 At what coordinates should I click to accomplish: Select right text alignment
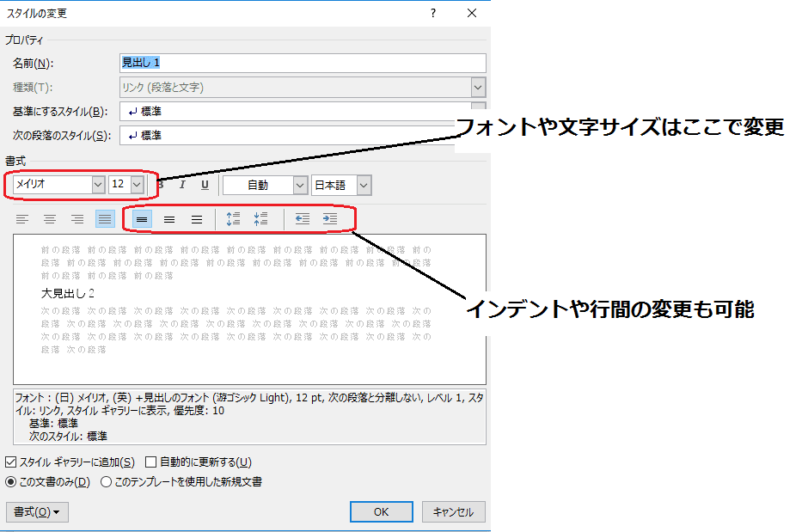pos(77,219)
